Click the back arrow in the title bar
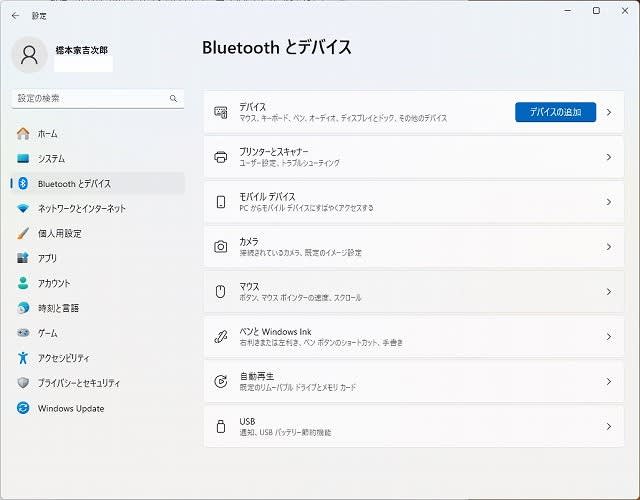Screen dimensions: 640x500 click(x=15, y=16)
